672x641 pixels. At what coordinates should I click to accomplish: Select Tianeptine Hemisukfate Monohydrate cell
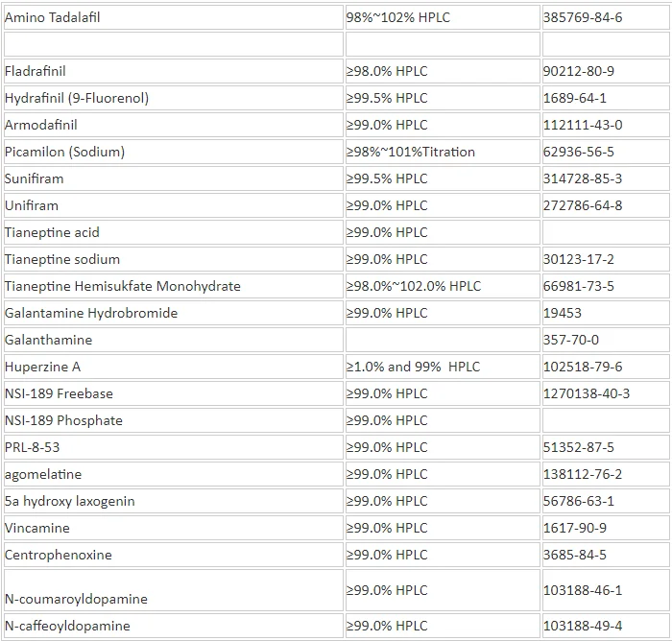click(x=122, y=286)
